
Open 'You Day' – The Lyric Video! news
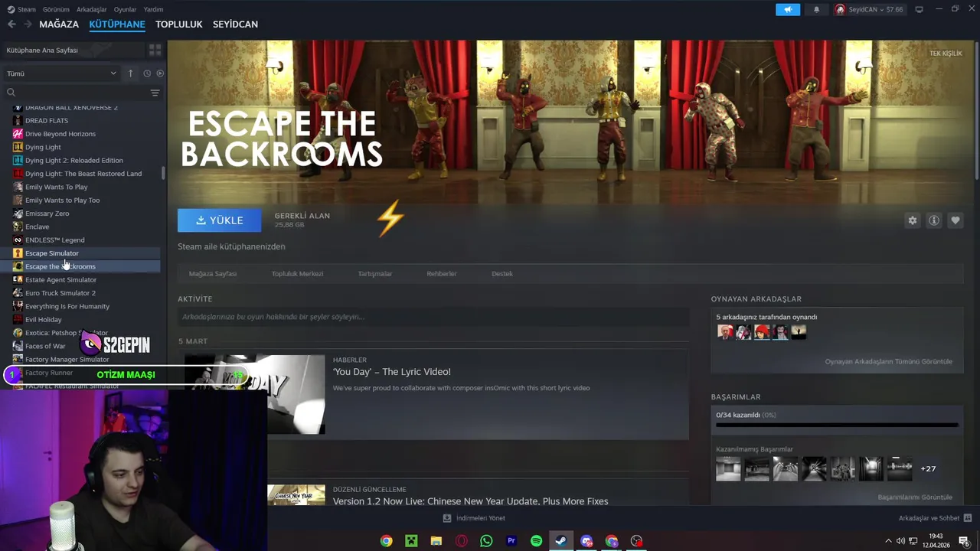391,372
